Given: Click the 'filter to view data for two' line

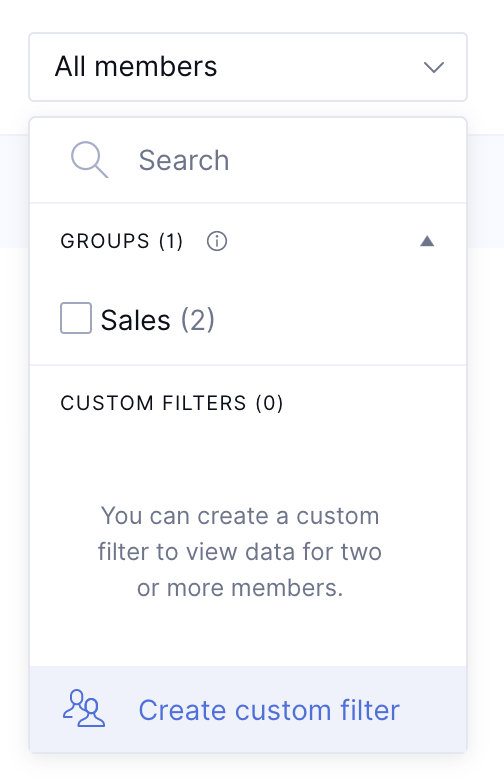Looking at the screenshot, I should (x=240, y=552).
